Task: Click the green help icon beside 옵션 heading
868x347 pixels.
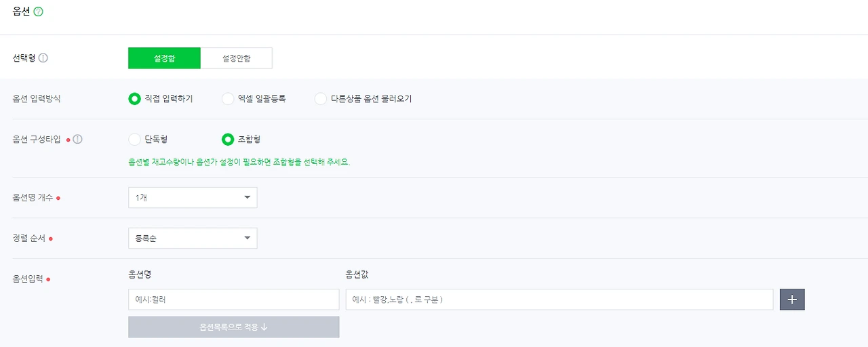Action: click(38, 12)
